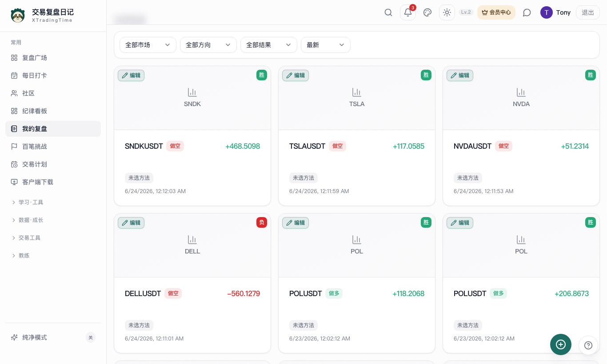607x364 pixels.
Task: Open 复盘广场 in sidebar
Action: coord(53,58)
